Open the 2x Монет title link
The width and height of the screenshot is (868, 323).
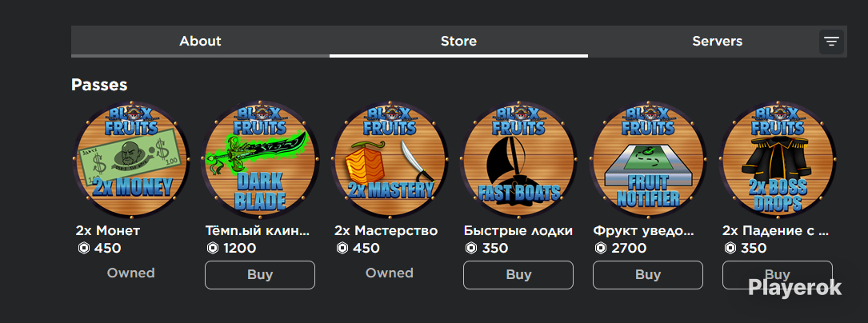tap(108, 230)
